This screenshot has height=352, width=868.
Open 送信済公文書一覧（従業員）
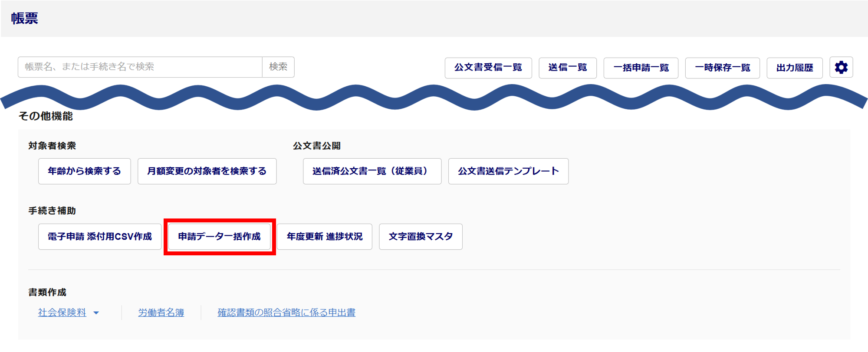coord(372,171)
